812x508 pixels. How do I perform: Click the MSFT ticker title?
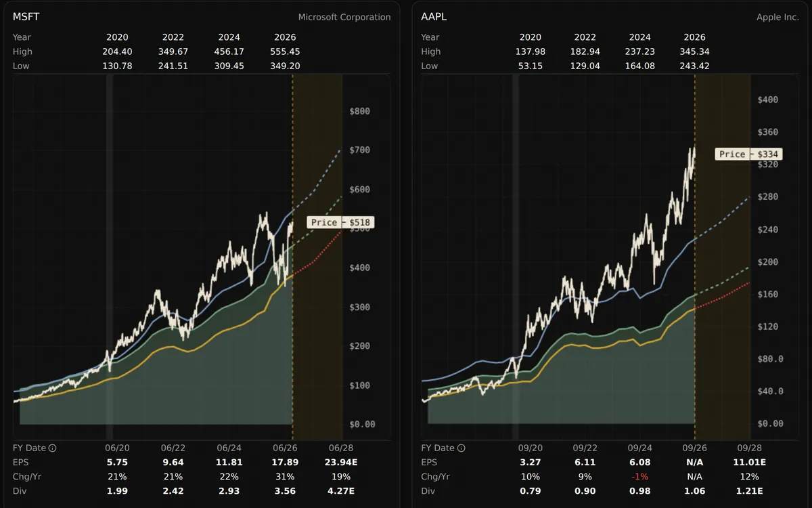[x=26, y=17]
